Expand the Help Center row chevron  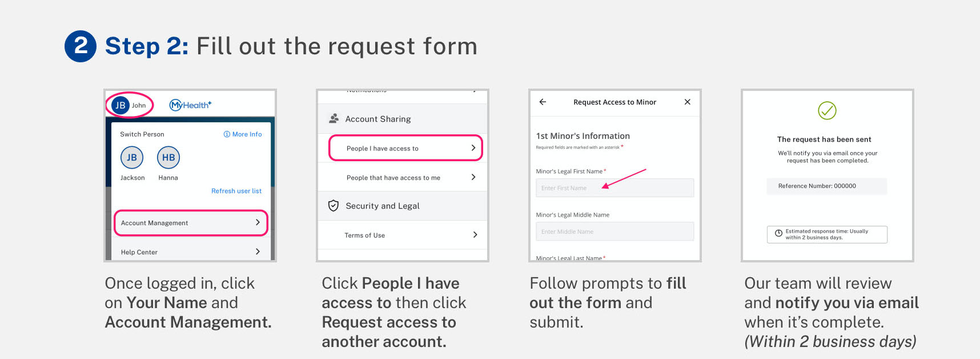[x=258, y=252]
